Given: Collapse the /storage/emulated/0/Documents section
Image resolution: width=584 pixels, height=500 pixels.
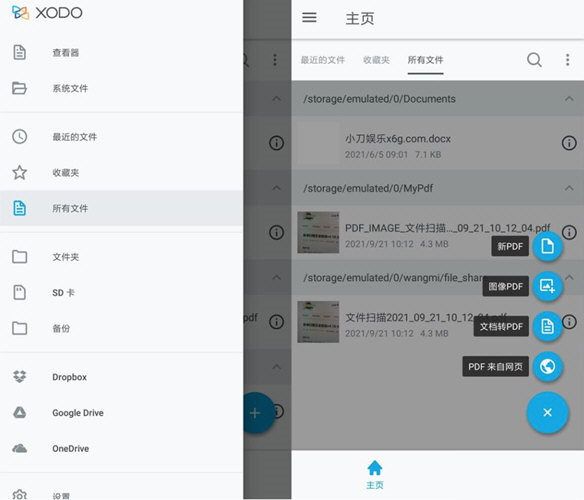Looking at the screenshot, I should click(x=569, y=99).
